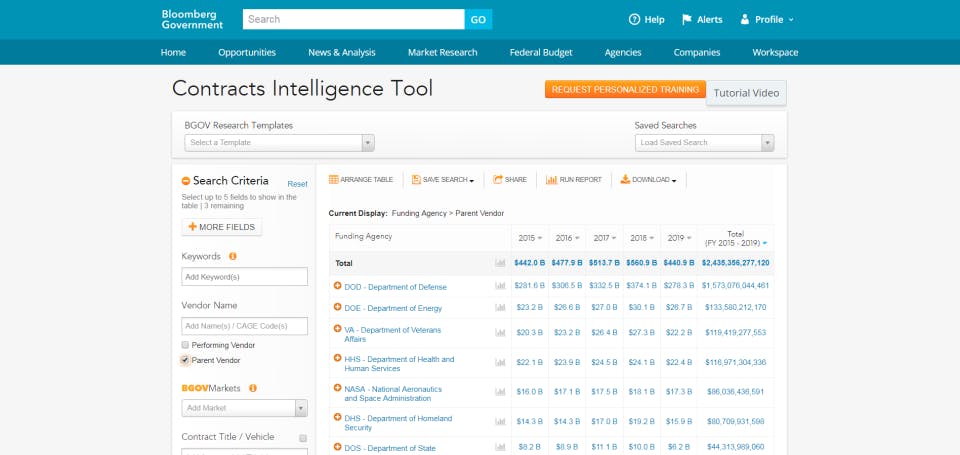Uncheck the Parent Vendor checkbox
This screenshot has width=960, height=455.
pos(185,360)
